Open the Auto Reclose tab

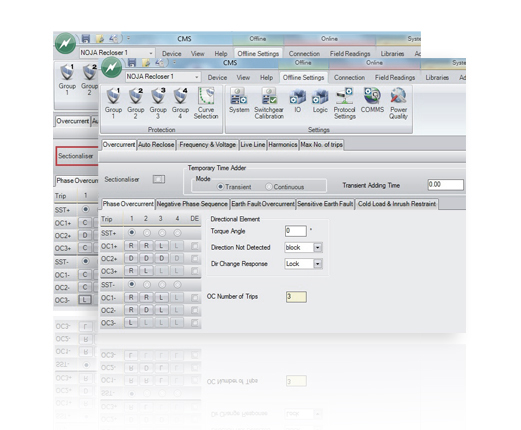156,145
